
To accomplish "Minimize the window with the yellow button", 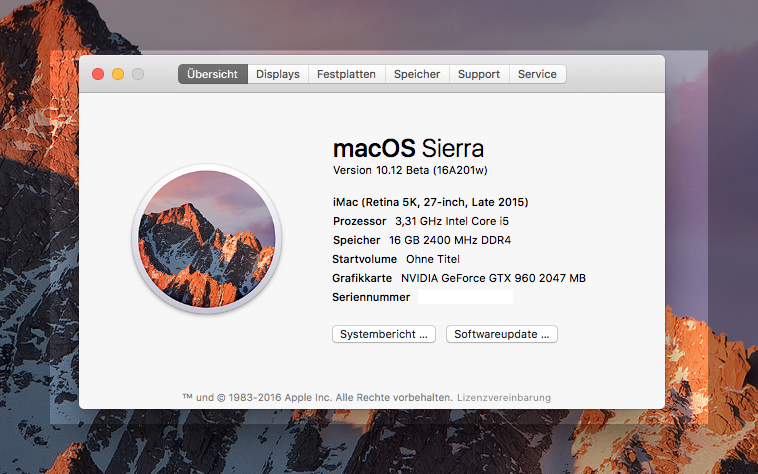I will tap(118, 74).
